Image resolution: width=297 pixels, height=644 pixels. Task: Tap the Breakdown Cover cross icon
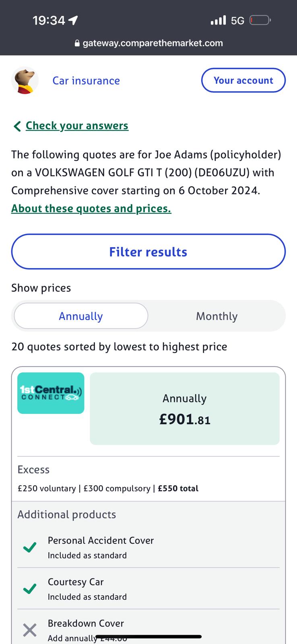(x=30, y=630)
